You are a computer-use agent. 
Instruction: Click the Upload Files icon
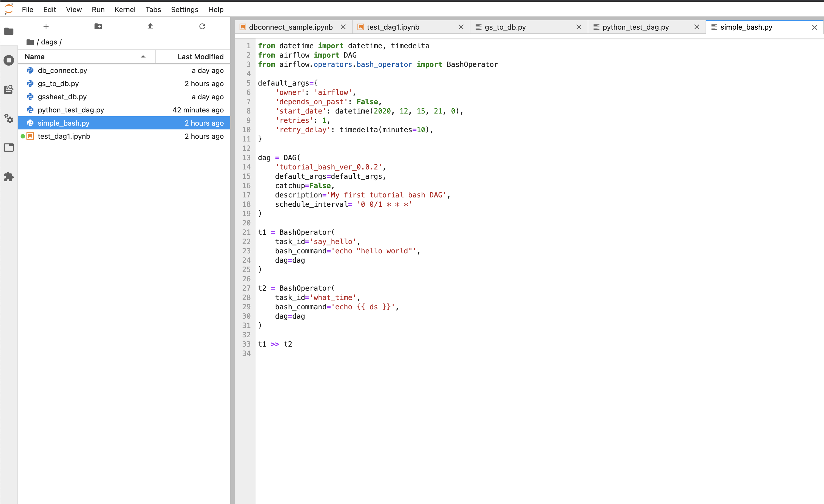[x=150, y=26]
